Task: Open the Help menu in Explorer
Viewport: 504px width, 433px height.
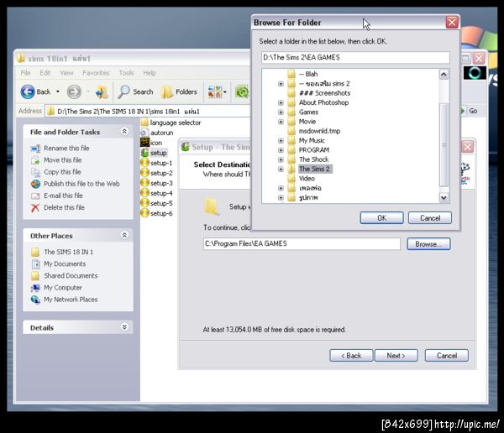Action: click(150, 73)
